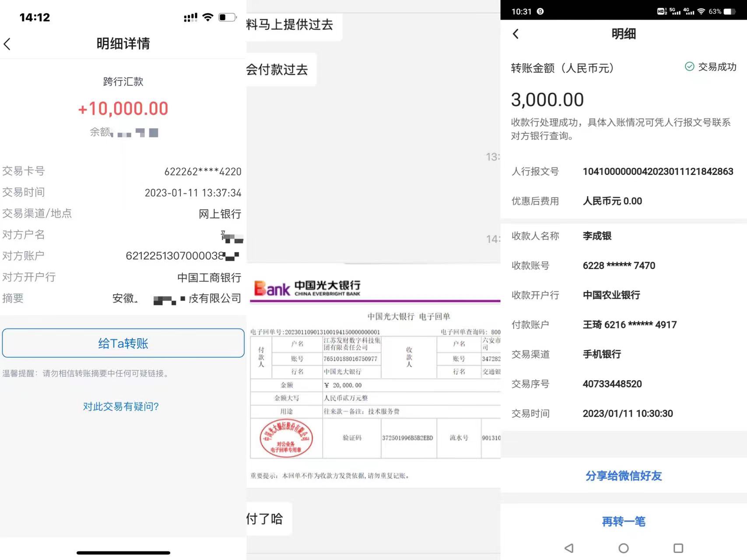Tap the 再转一笔 button
747x560 pixels.
pyautogui.click(x=623, y=521)
